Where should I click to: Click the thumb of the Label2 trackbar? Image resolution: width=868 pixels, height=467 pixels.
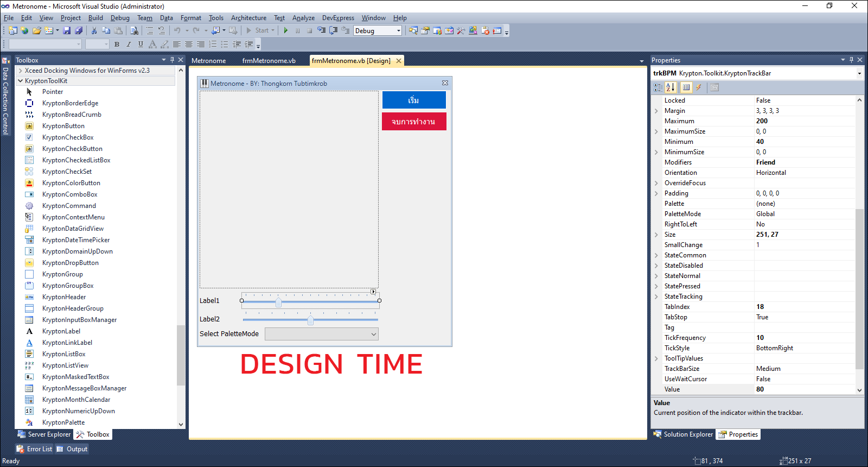pyautogui.click(x=310, y=320)
